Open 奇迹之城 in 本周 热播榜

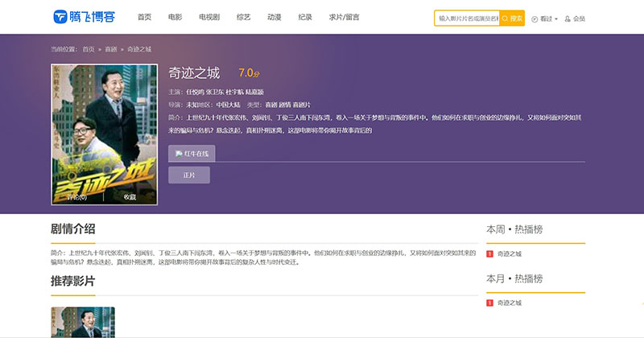point(510,253)
